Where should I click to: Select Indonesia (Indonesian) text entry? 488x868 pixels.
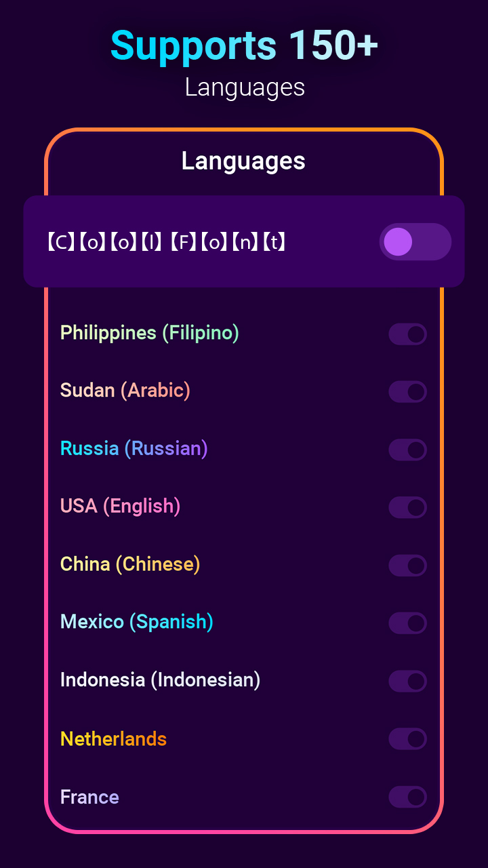coord(160,679)
